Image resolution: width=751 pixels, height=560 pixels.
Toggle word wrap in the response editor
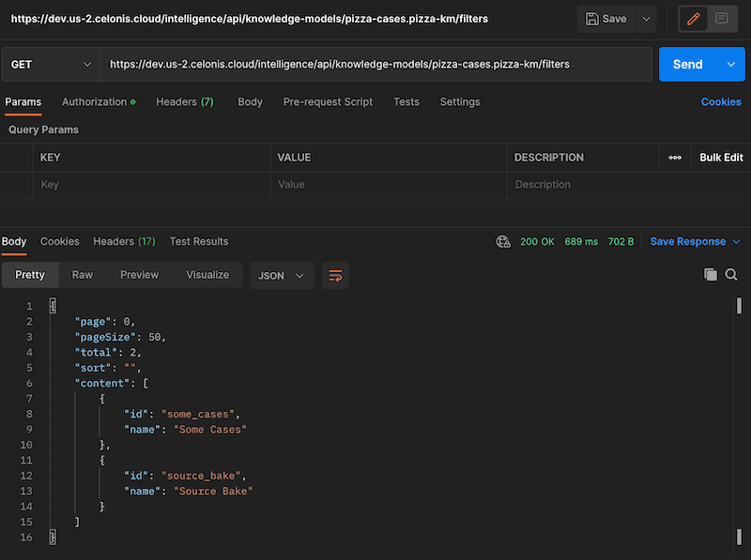(336, 275)
